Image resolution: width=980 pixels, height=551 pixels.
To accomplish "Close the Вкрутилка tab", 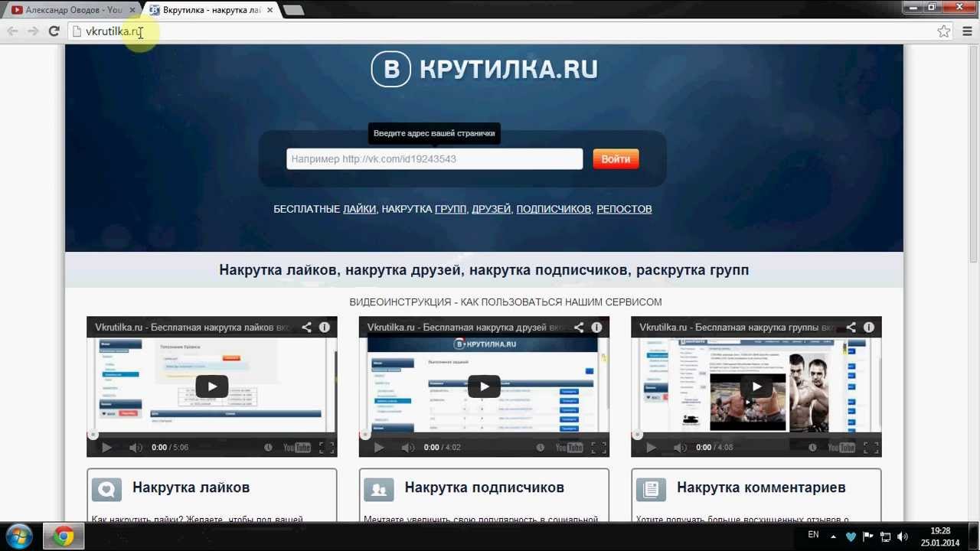I will tap(268, 10).
